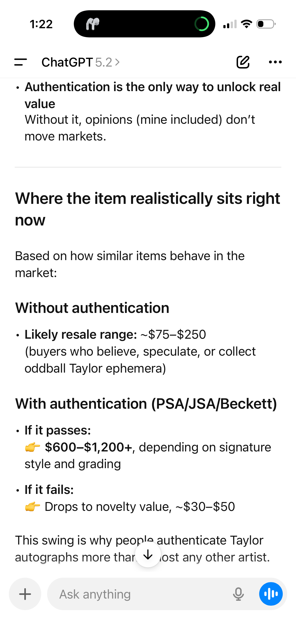Screen dimensions: 296x644
Task: Tap the 1:22 clock in status bar
Action: [41, 24]
